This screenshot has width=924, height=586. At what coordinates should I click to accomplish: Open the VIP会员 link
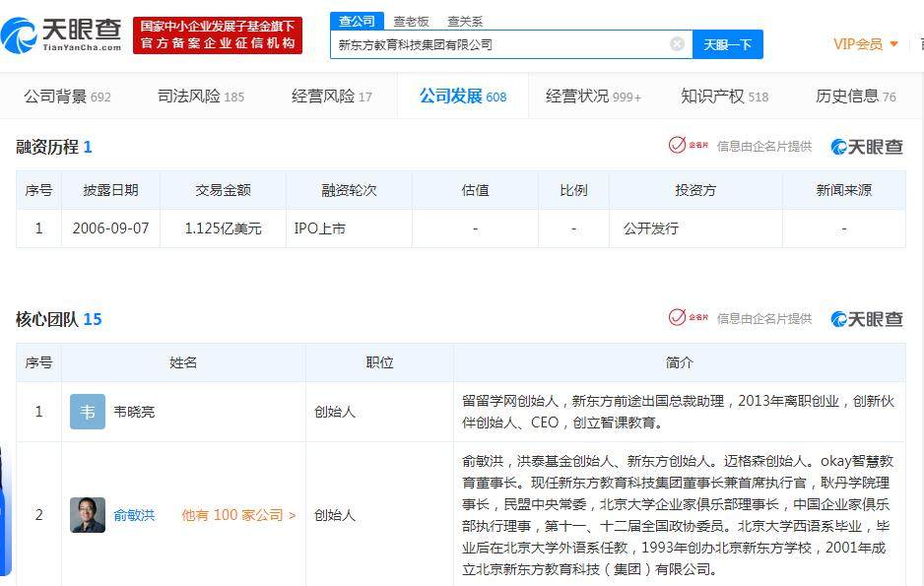point(858,44)
